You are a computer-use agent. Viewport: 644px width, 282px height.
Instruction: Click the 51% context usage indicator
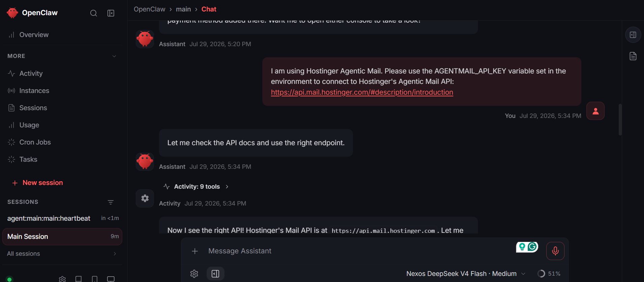pos(549,274)
